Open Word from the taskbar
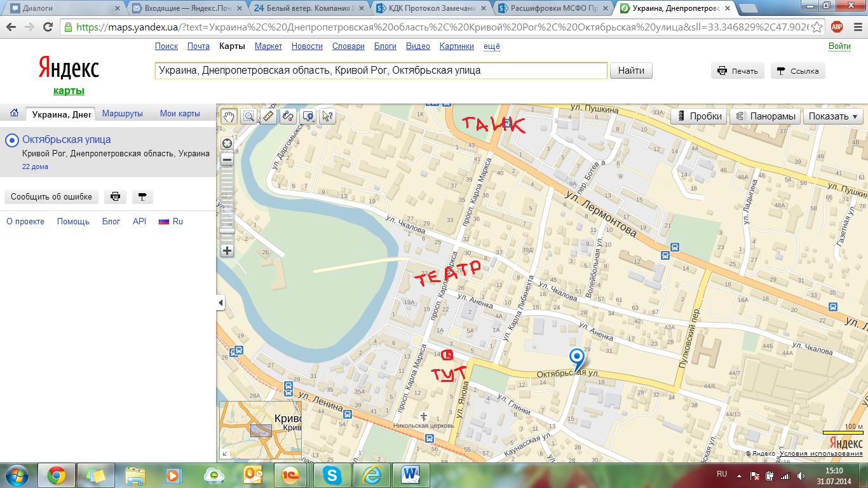Viewport: 868px width, 488px height. pos(411,475)
